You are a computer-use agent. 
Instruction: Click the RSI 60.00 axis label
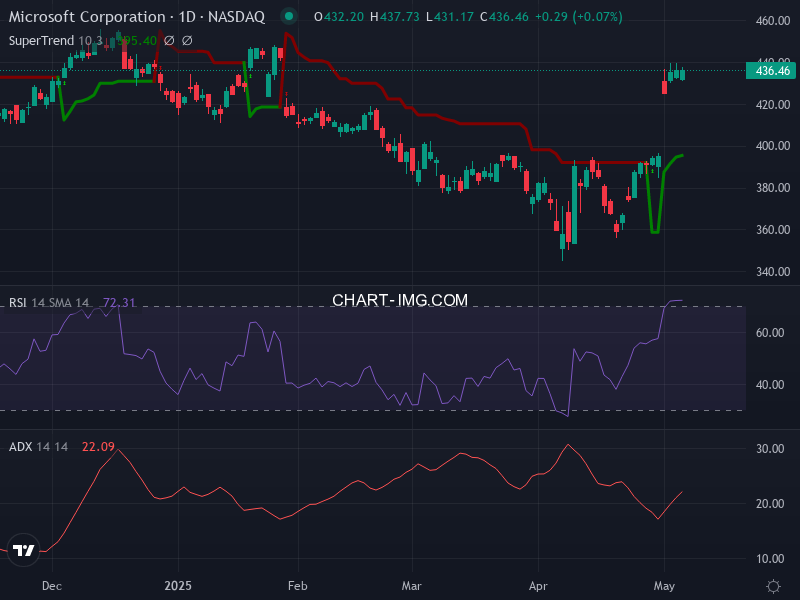tap(770, 333)
